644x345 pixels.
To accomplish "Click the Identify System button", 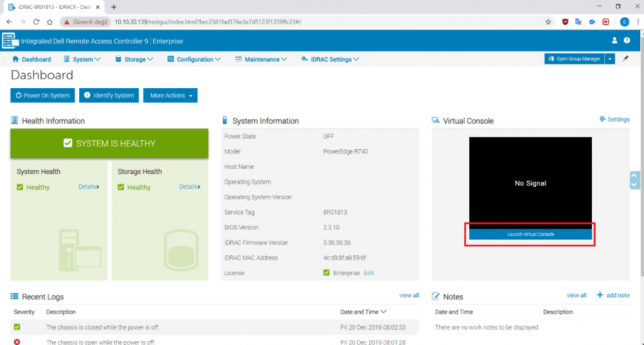I will 109,96.
